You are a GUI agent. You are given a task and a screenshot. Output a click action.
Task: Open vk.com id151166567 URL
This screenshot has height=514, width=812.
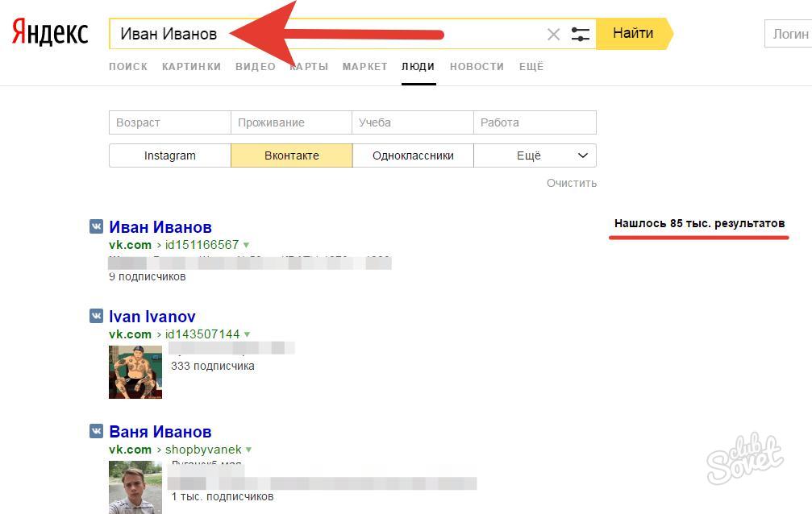(x=174, y=245)
